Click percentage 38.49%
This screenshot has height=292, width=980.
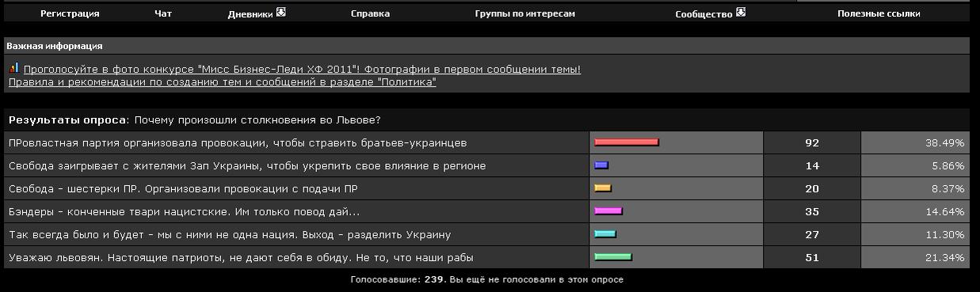[944, 143]
